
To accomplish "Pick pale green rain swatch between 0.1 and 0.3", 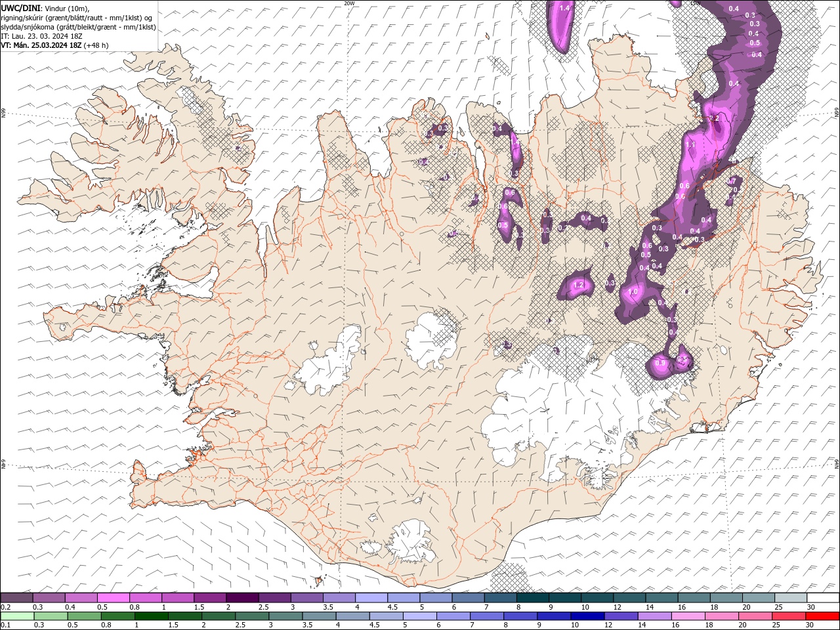I will (17, 616).
